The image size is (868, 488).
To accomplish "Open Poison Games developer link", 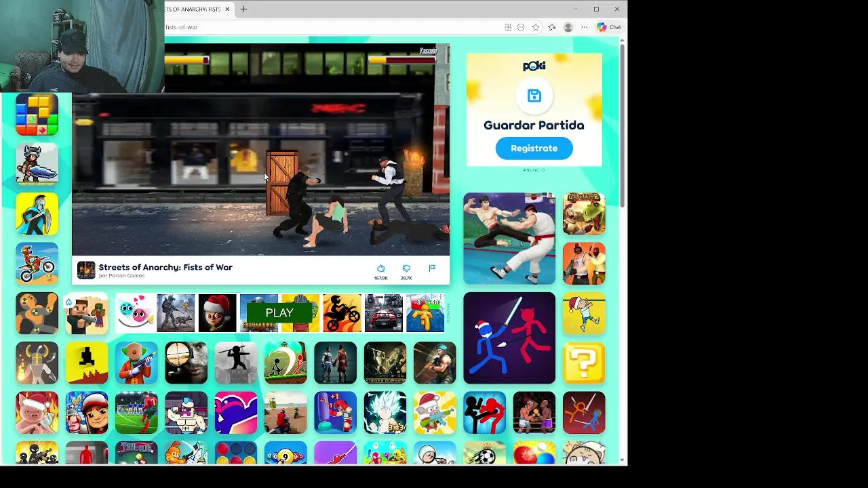I will (x=121, y=276).
